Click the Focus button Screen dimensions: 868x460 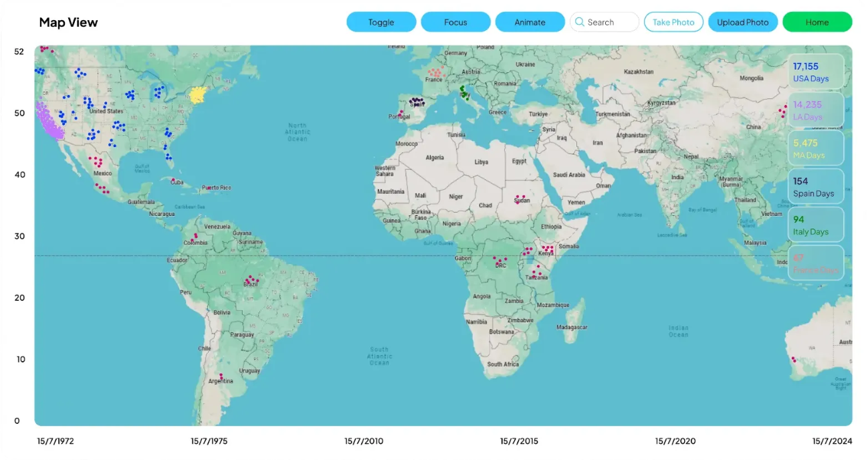(x=455, y=22)
